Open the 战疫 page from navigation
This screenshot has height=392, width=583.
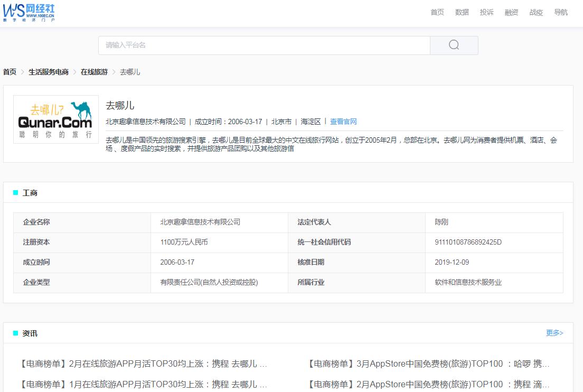coord(535,12)
